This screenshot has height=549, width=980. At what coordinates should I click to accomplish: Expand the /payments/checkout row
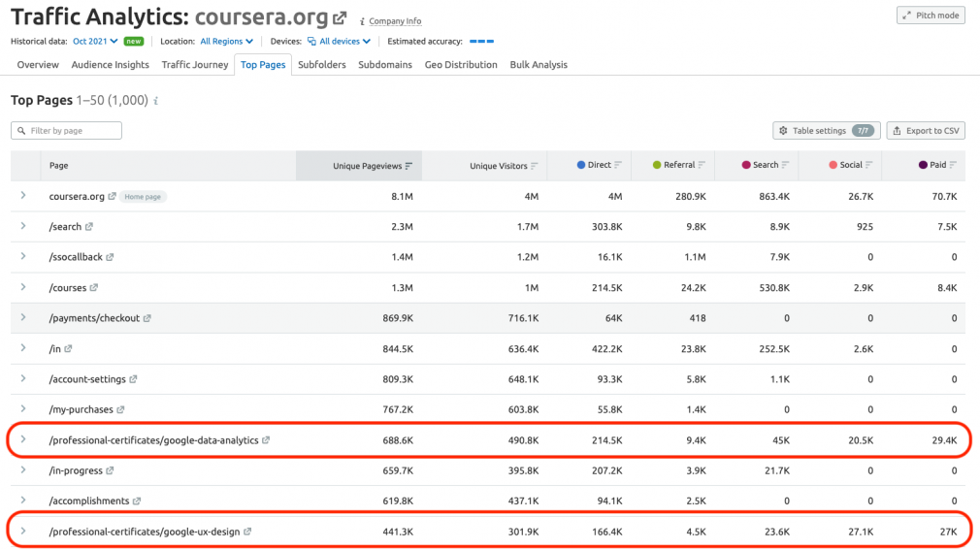pyautogui.click(x=23, y=317)
